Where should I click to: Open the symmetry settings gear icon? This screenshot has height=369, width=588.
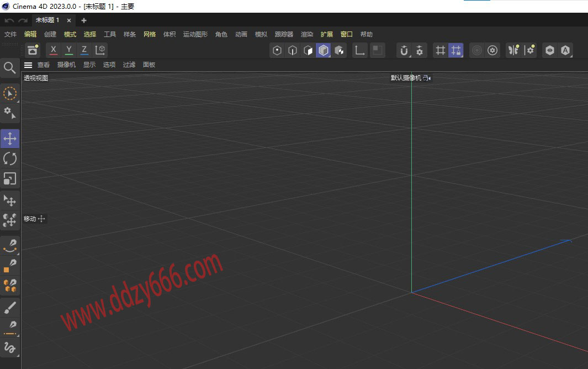click(529, 50)
